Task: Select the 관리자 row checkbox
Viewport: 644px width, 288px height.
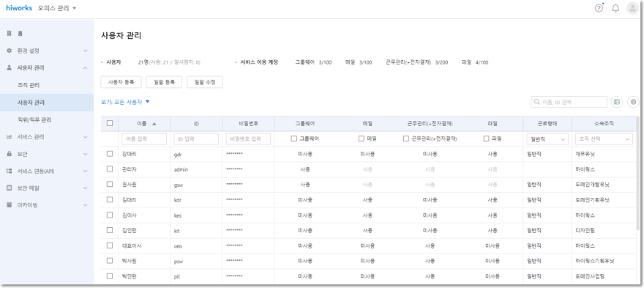Action: pos(110,169)
